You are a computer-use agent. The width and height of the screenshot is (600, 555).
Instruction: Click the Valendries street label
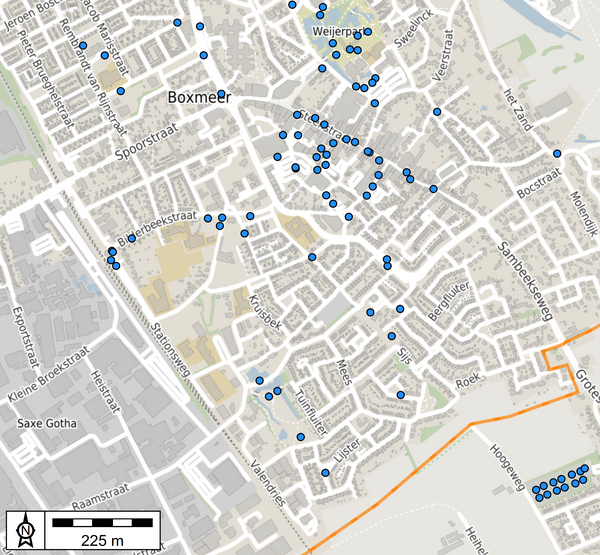268,483
